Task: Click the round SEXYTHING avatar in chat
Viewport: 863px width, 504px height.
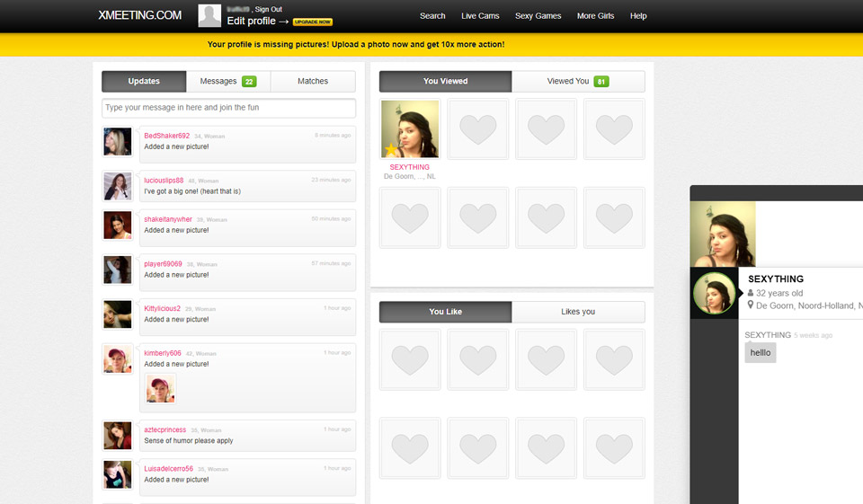Action: [x=715, y=294]
